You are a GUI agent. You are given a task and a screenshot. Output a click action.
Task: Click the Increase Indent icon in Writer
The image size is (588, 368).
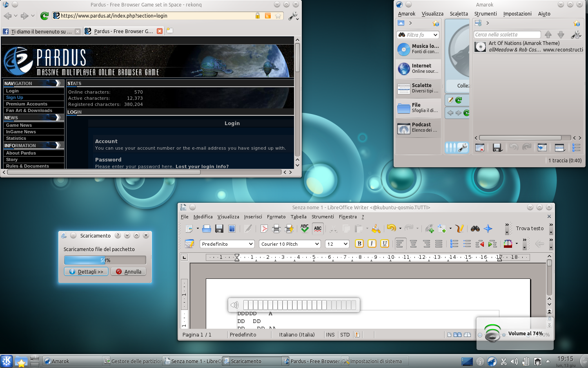coord(492,244)
